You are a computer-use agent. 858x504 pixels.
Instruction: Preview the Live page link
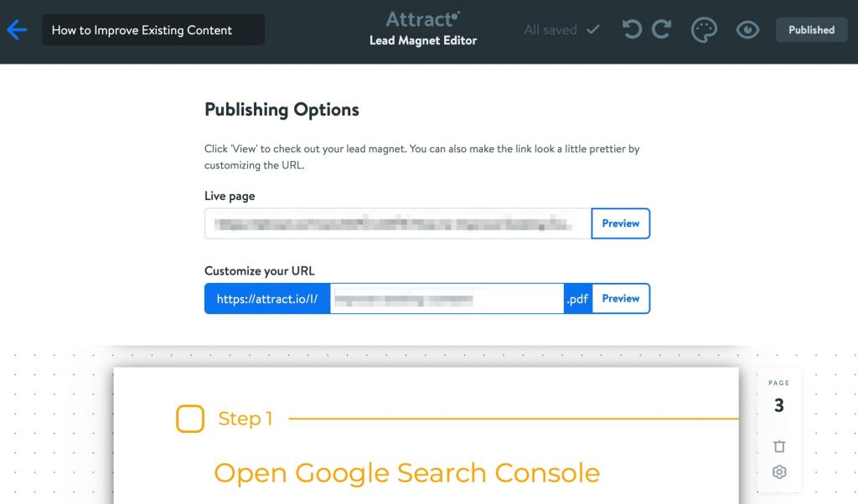pyautogui.click(x=620, y=224)
